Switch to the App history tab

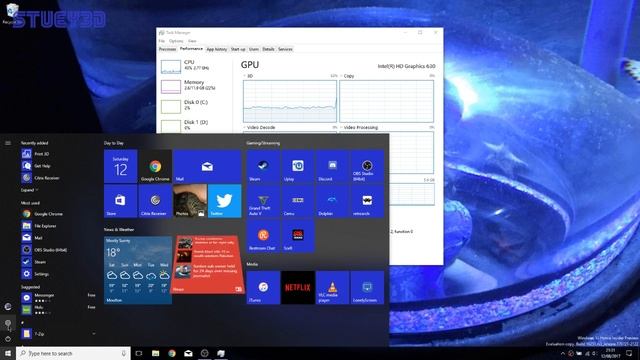(216, 49)
